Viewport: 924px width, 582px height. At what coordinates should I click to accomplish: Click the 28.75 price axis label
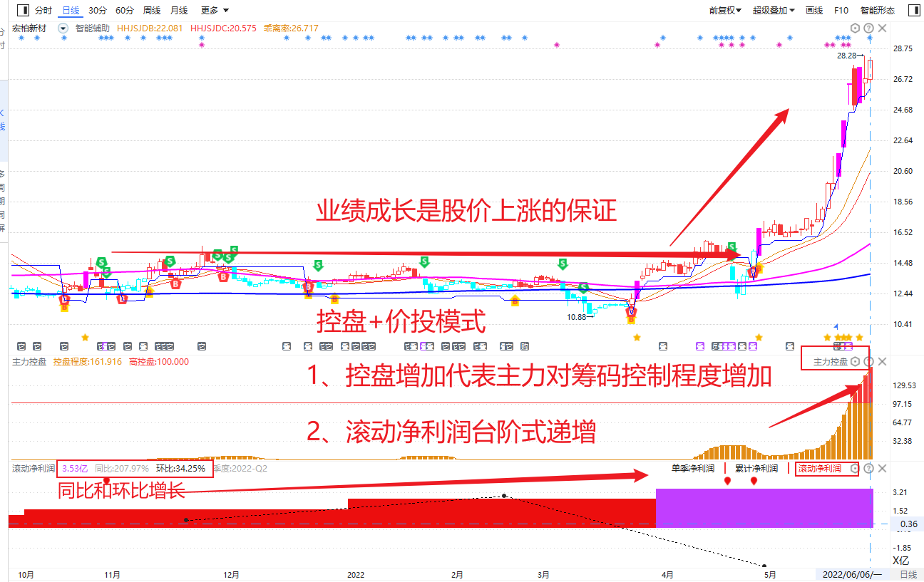point(903,48)
